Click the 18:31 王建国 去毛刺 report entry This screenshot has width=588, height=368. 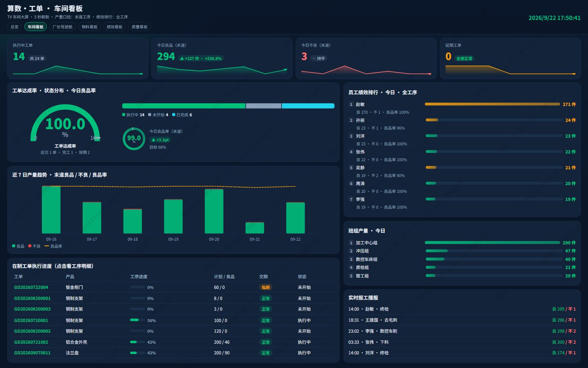click(462, 320)
